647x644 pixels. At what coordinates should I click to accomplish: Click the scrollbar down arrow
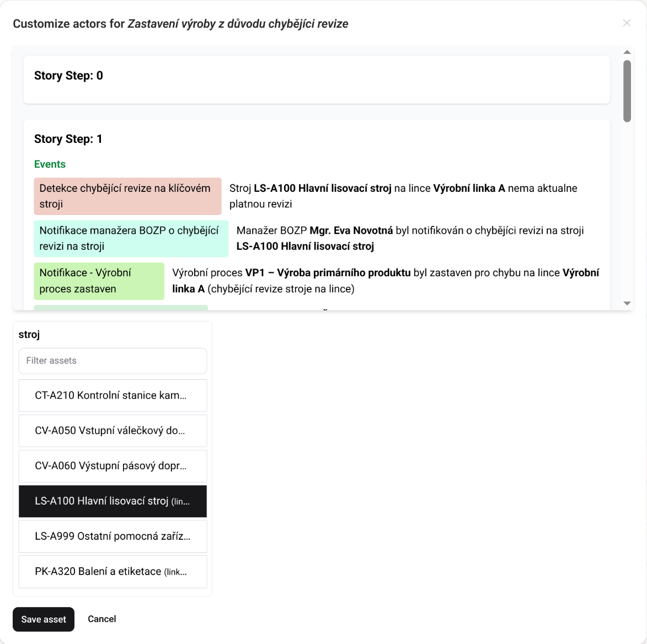[627, 303]
